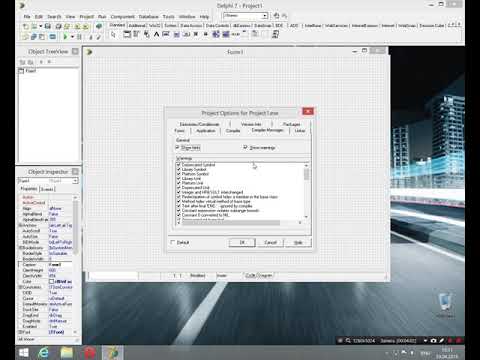
Task: Click the green Run arrow in the toolbar
Action: click(x=65, y=37)
